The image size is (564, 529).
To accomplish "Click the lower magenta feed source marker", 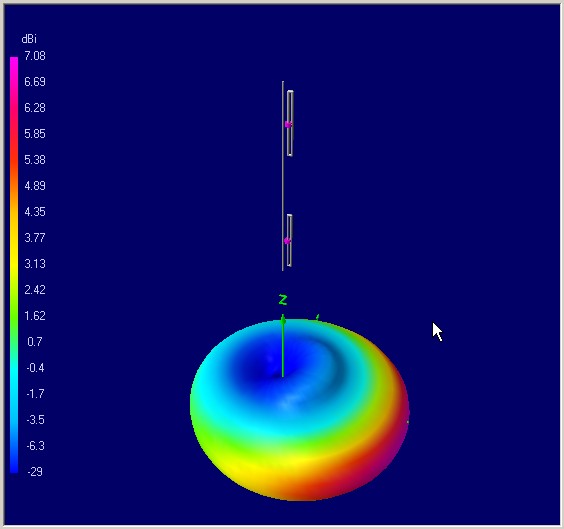I will pyautogui.click(x=287, y=241).
